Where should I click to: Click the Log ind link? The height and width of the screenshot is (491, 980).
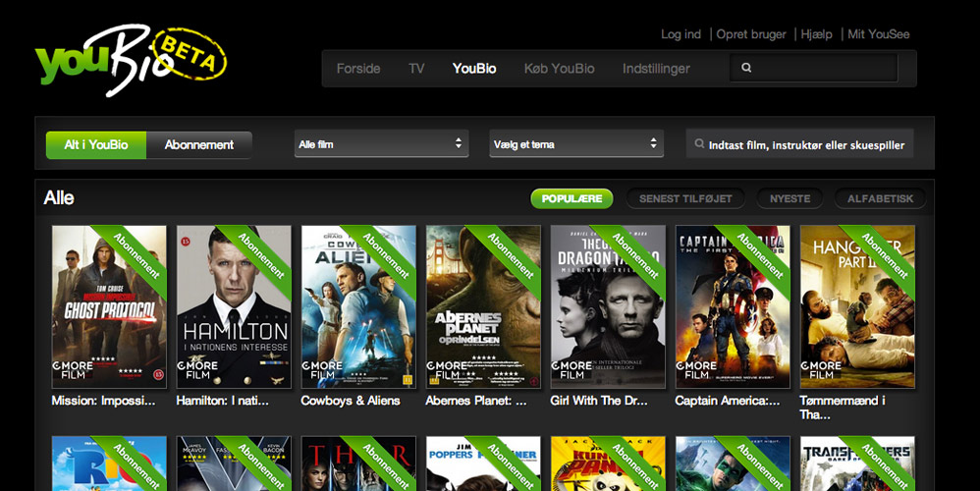click(681, 34)
